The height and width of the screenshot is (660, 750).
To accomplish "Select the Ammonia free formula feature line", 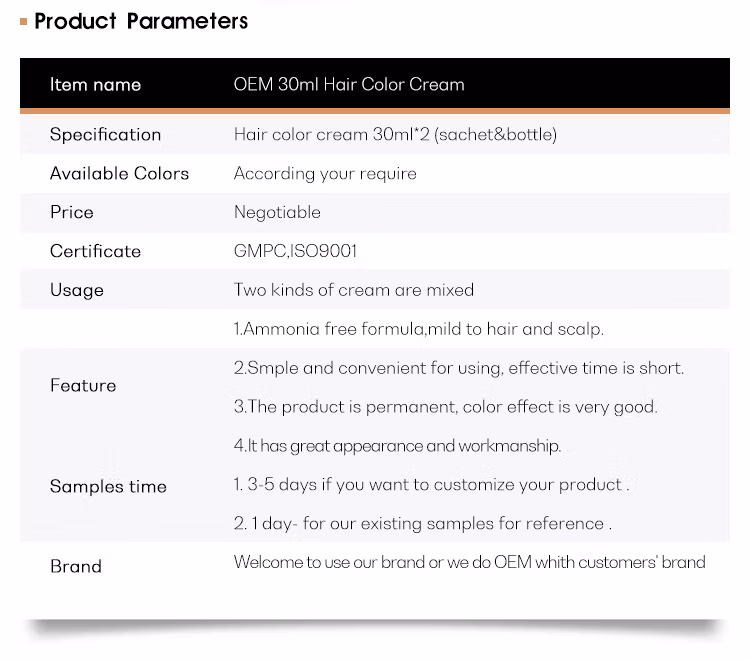I will click(x=419, y=329).
